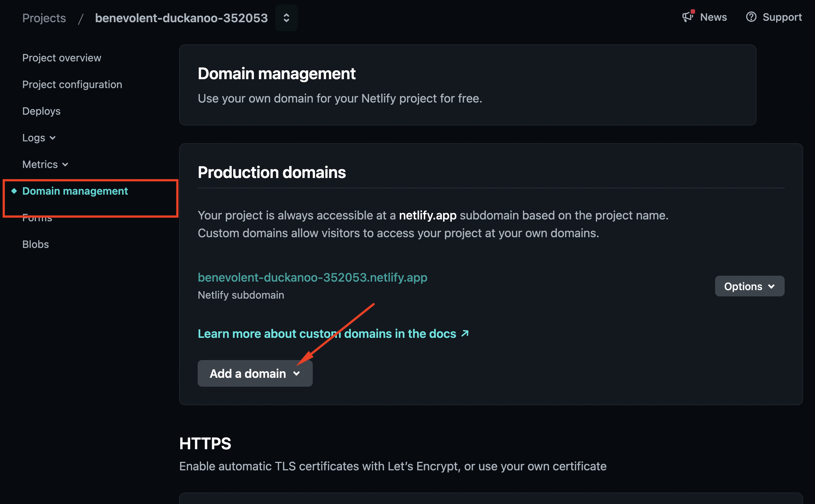Screen dimensions: 815x504
Task: Click the benevolent-duckanoo-352053 breadcrumb name
Action: 181,18
